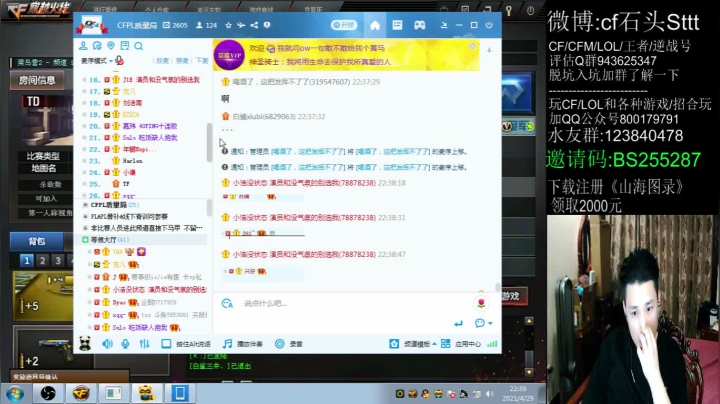The image size is (720, 404).
Task: Toggle the muted microphone icon beside 麦序模式
Action: [x=119, y=60]
